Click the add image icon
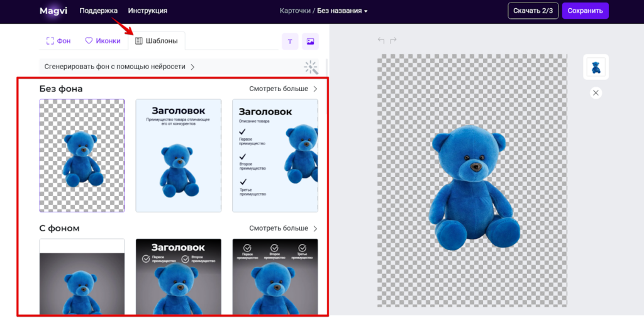Image resolution: width=644 pixels, height=318 pixels. [310, 41]
